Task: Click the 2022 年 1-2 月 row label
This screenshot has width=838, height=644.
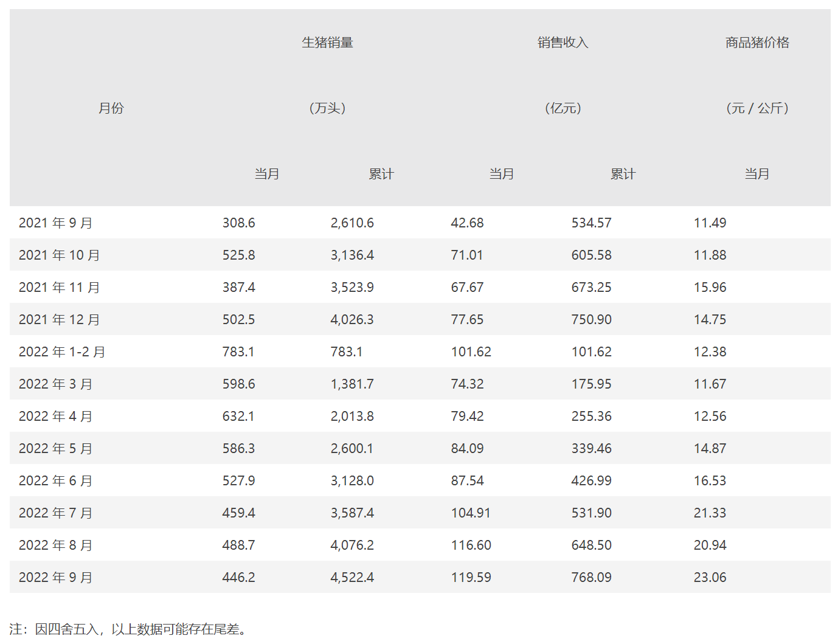Action: (62, 352)
